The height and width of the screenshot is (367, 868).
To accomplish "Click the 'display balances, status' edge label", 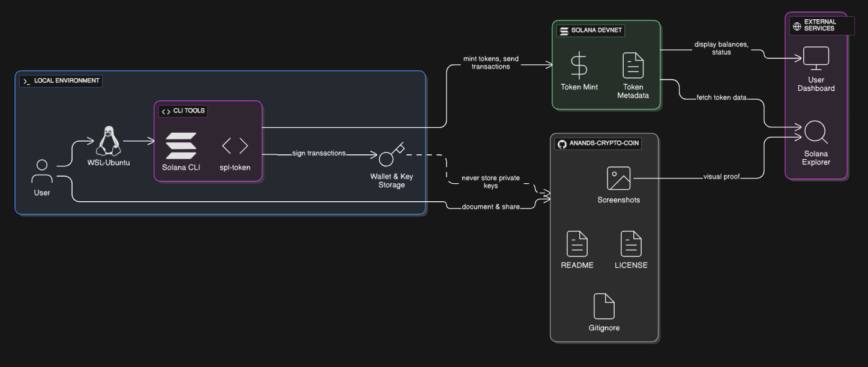I will pyautogui.click(x=722, y=48).
